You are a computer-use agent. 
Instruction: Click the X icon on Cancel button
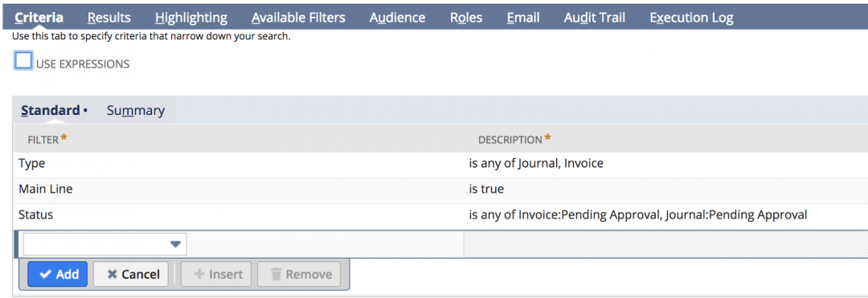point(112,275)
